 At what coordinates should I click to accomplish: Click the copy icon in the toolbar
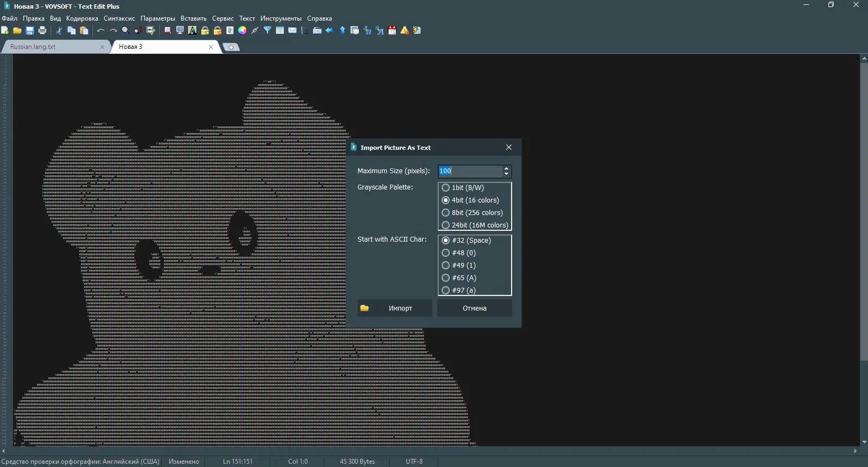[72, 30]
